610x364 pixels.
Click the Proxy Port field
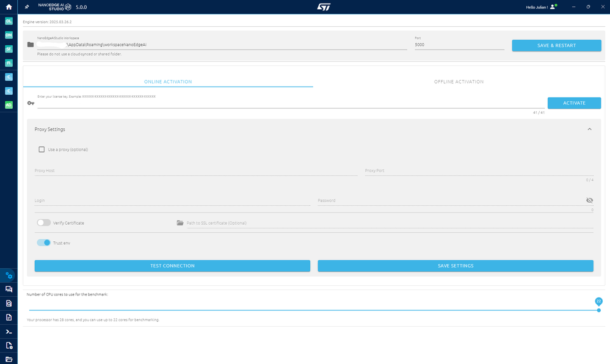pyautogui.click(x=479, y=171)
